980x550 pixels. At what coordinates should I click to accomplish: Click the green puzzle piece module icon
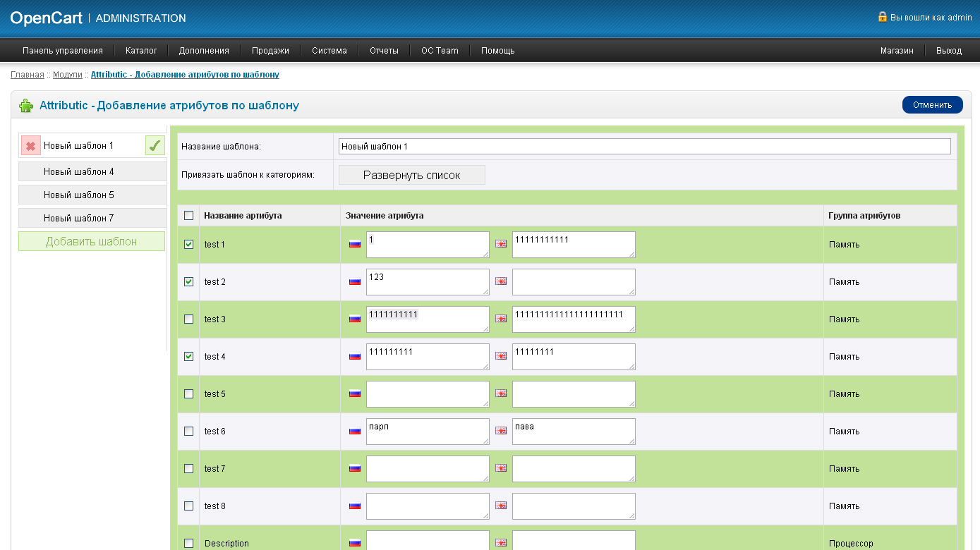click(x=26, y=106)
